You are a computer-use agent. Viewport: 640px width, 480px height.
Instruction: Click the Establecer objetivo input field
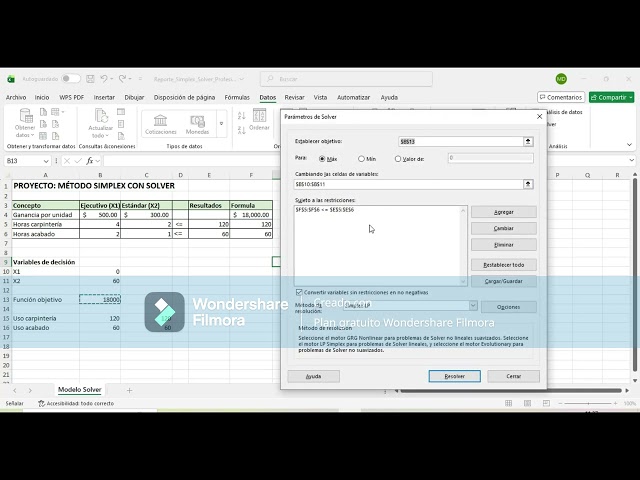pyautogui.click(x=461, y=142)
